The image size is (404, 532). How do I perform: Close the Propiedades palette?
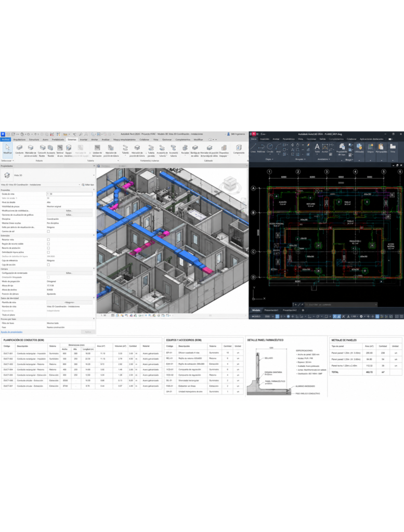pos(94,166)
